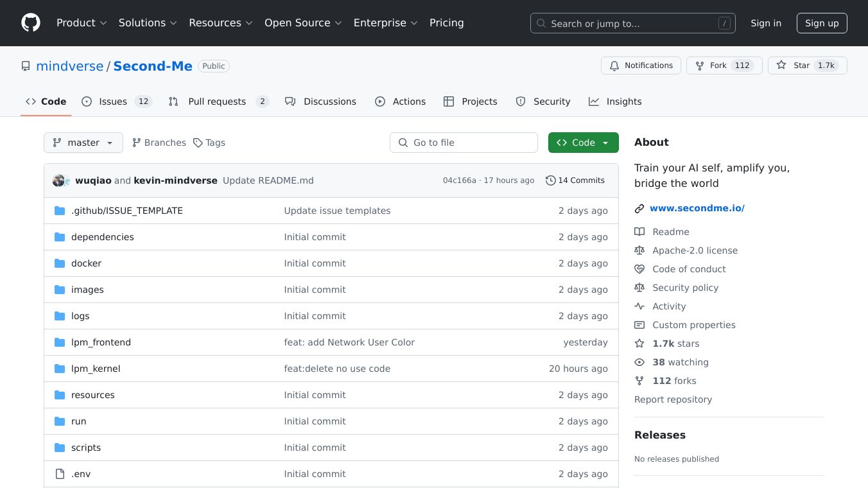Screen dimensions: 868x488
Task: Visit the www.secondme.io link
Action: click(697, 208)
